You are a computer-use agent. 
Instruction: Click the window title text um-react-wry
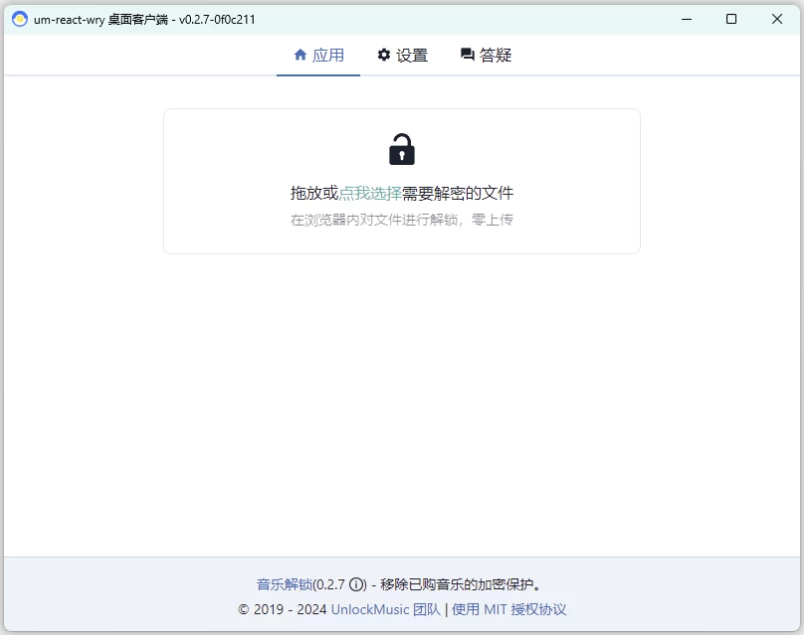point(68,19)
